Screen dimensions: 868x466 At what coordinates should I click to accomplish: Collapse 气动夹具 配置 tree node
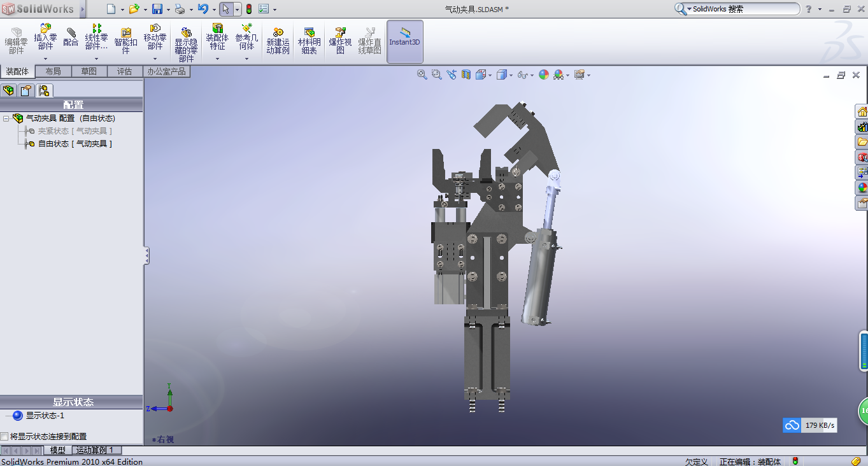pos(6,118)
